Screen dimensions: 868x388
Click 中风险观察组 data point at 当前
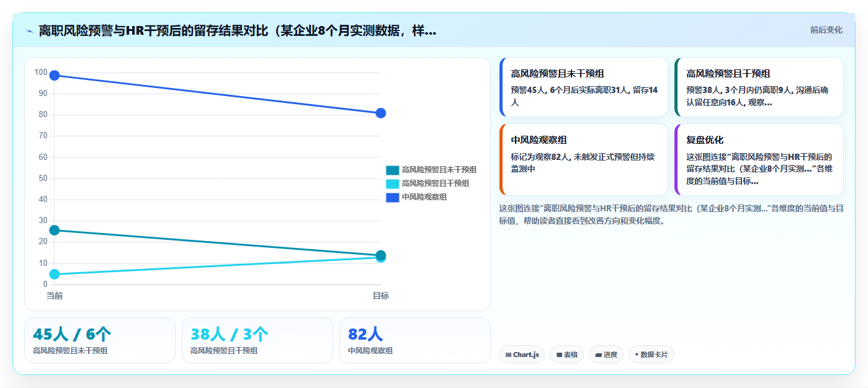55,76
